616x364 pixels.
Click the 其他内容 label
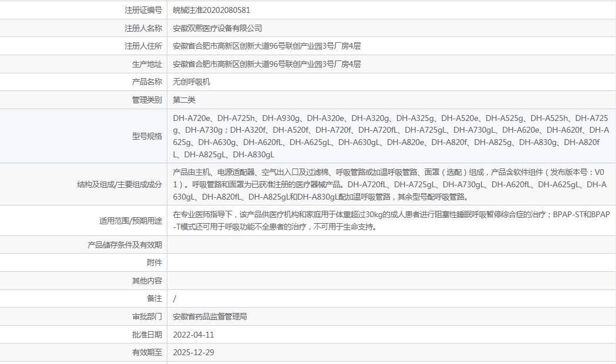pyautogui.click(x=147, y=281)
